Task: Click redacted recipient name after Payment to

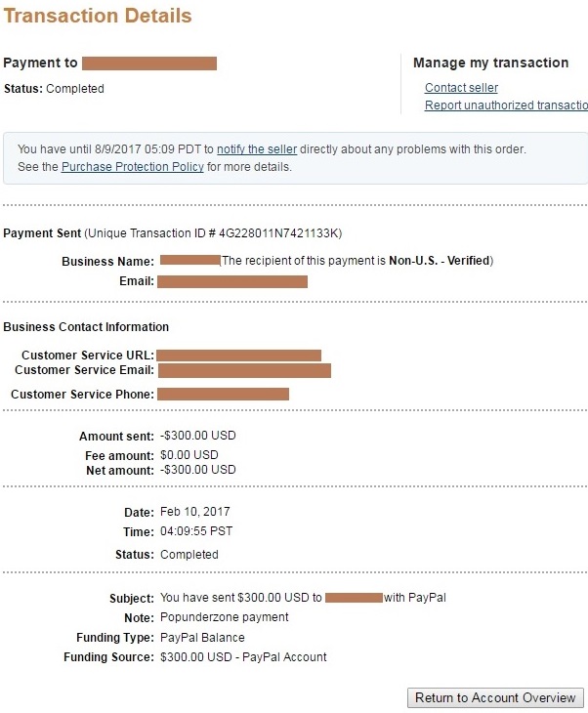Action: (x=149, y=63)
